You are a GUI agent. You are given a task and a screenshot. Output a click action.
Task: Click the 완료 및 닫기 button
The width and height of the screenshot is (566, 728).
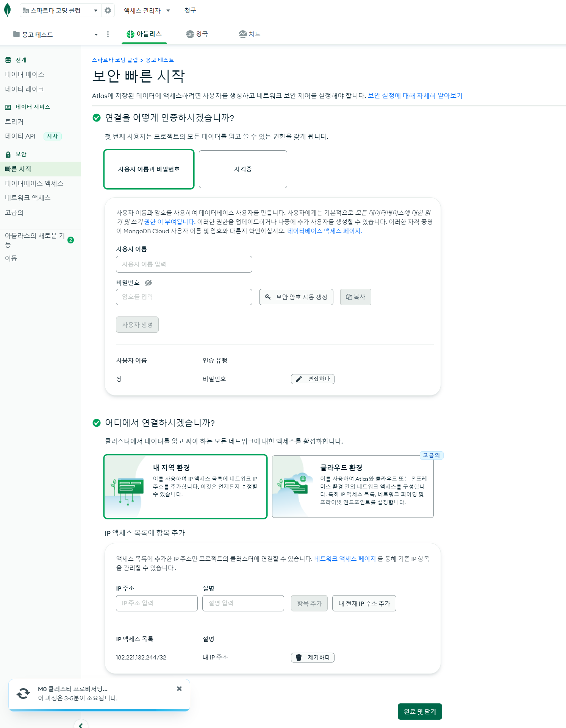pyautogui.click(x=420, y=712)
